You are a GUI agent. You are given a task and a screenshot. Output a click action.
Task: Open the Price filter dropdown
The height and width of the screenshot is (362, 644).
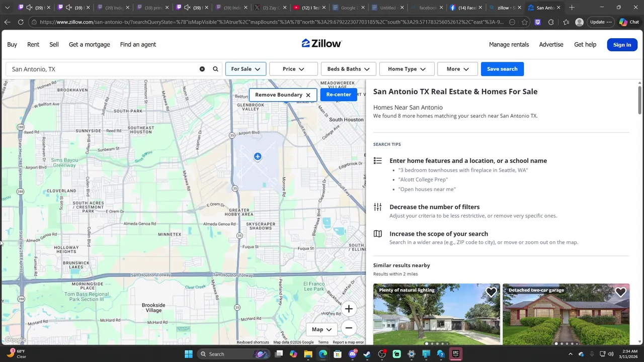294,69
